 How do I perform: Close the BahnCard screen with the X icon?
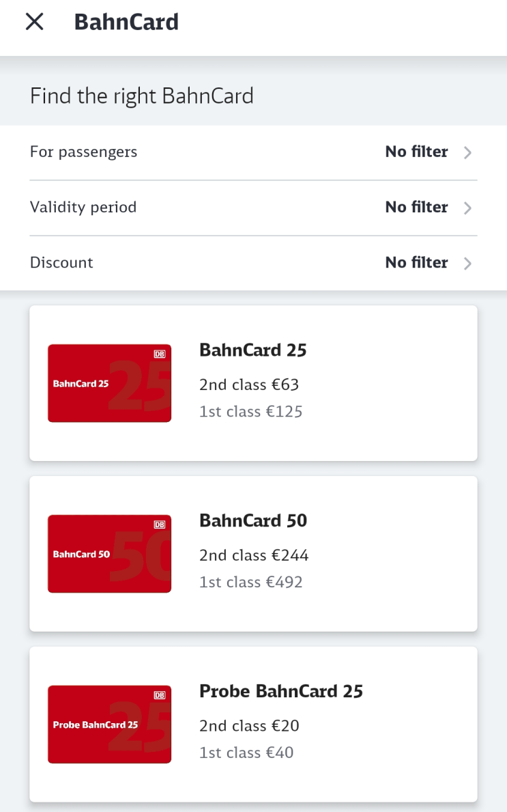click(x=35, y=22)
